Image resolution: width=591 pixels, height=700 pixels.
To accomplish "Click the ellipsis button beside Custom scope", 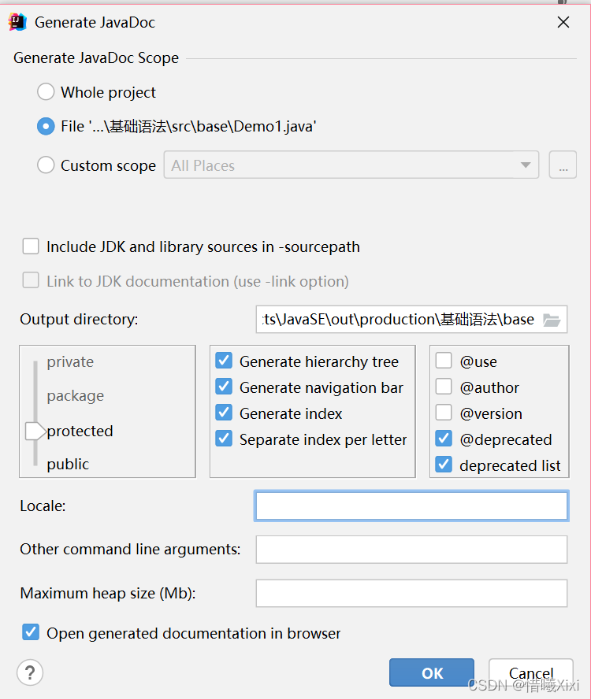I will click(563, 165).
